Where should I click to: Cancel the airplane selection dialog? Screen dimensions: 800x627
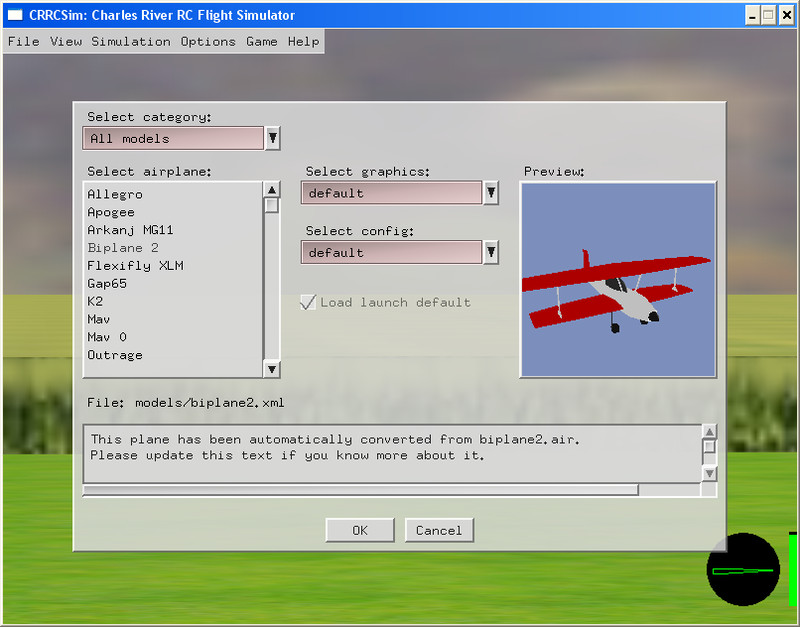439,531
